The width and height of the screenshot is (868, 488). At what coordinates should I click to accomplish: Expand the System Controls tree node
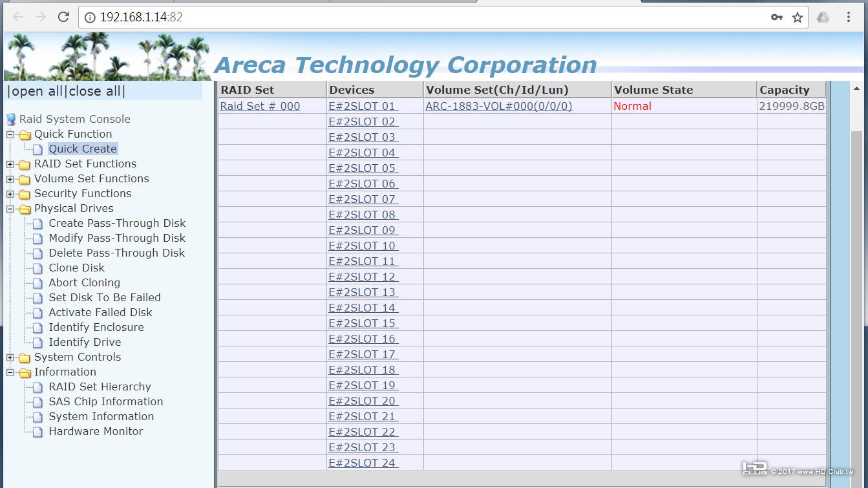(x=10, y=357)
